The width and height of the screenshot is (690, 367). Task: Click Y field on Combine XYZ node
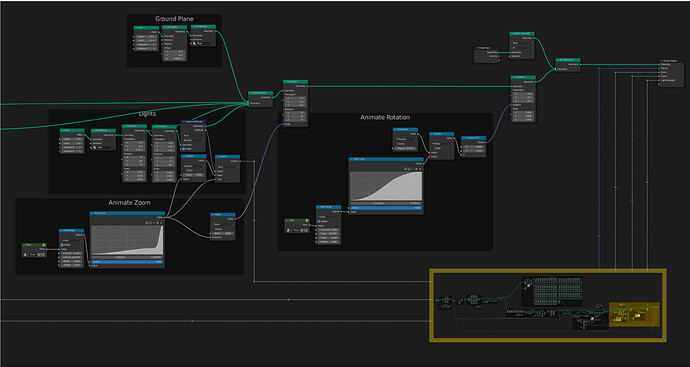(x=473, y=150)
